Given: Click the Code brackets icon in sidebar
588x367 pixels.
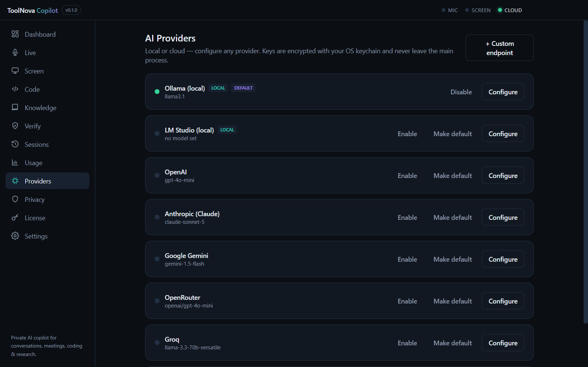Looking at the screenshot, I should (15, 89).
